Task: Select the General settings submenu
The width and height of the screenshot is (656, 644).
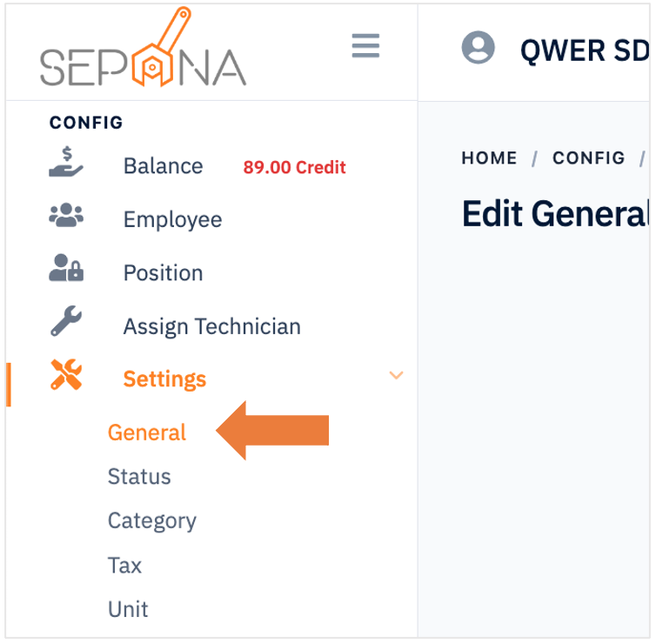Action: 147,433
